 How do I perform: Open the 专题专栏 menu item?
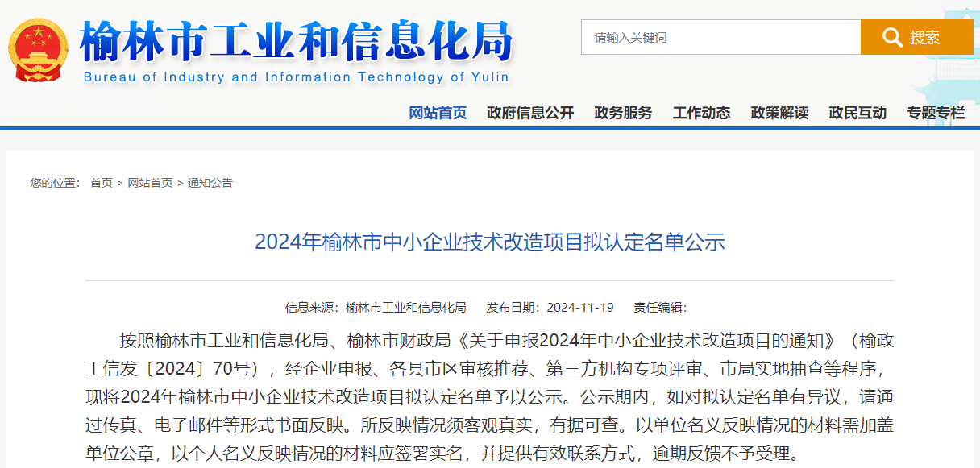point(936,113)
